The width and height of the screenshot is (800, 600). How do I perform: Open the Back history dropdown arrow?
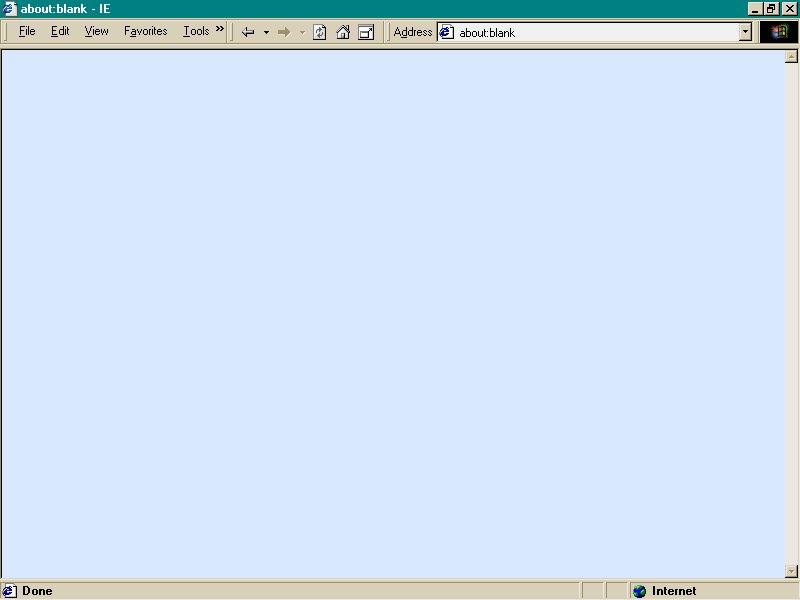click(266, 32)
